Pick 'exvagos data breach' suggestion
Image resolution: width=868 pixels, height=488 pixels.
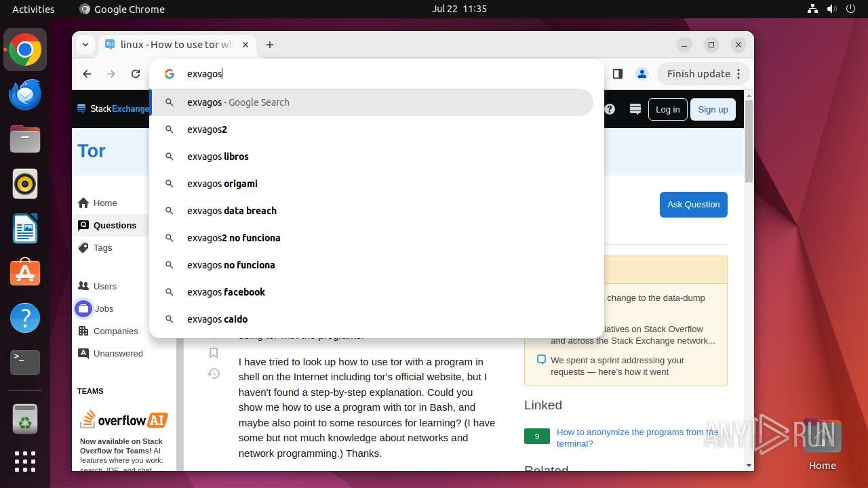pos(372,211)
